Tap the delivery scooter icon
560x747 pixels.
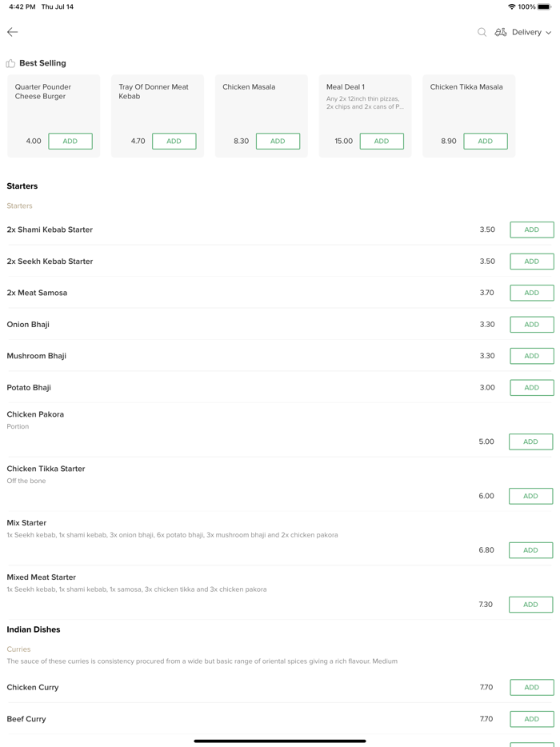tap(501, 32)
